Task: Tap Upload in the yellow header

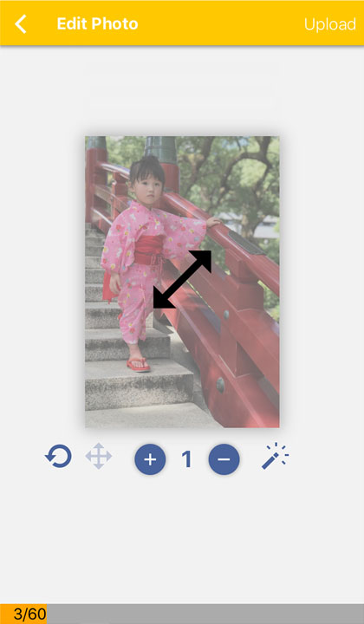Action: click(x=330, y=24)
